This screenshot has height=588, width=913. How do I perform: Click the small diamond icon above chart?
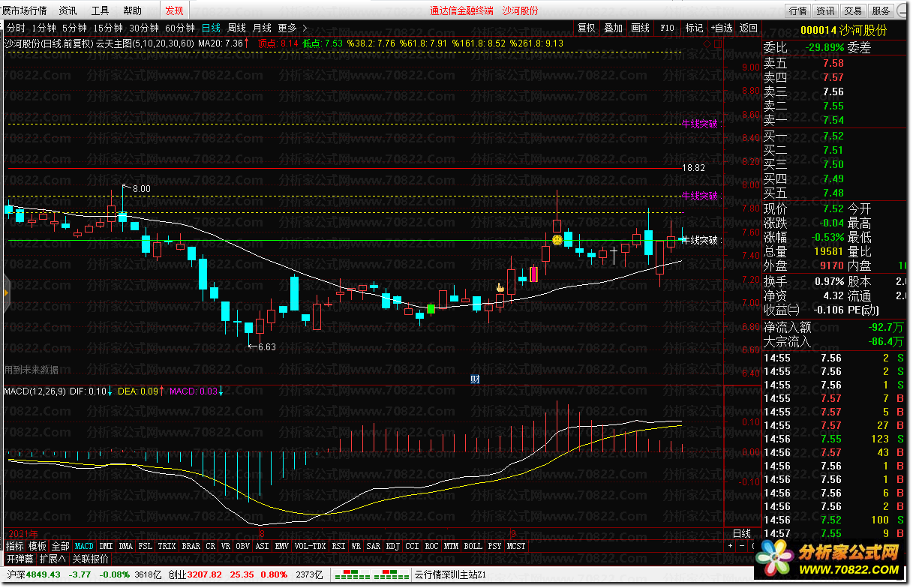(x=706, y=43)
